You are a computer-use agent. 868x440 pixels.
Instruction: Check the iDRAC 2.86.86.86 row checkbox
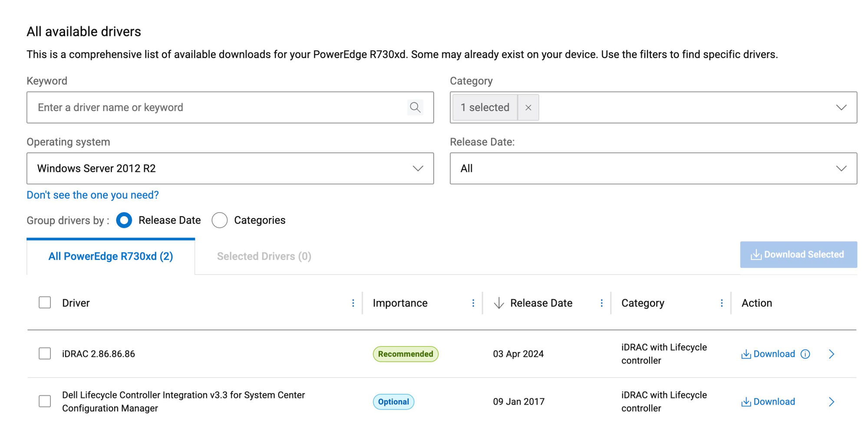click(45, 354)
